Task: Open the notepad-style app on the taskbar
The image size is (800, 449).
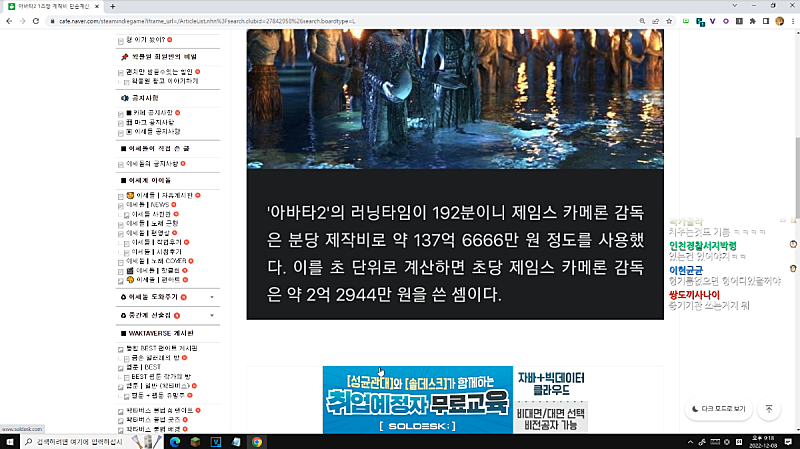Action: [236, 442]
